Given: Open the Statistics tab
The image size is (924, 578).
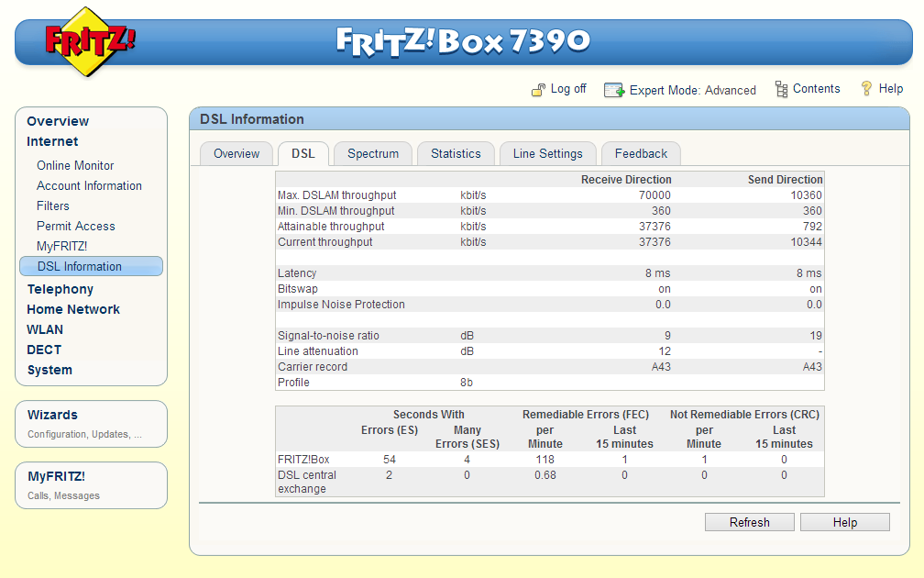Looking at the screenshot, I should point(456,154).
